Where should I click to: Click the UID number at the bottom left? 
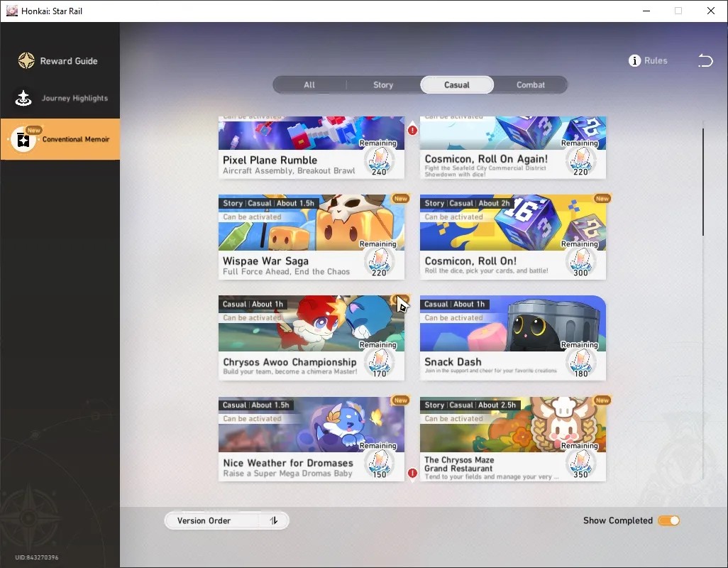click(37, 557)
